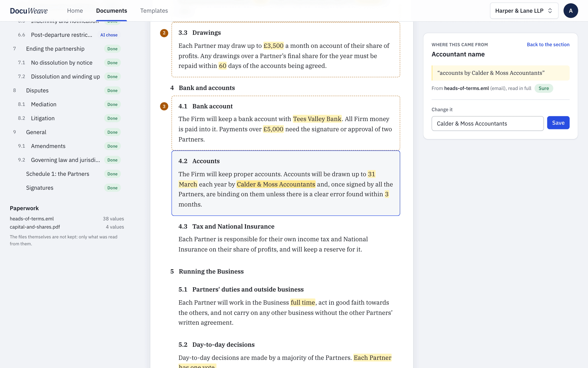The image size is (588, 368).
Task: Click the Sure confidence badge
Action: (544, 88)
